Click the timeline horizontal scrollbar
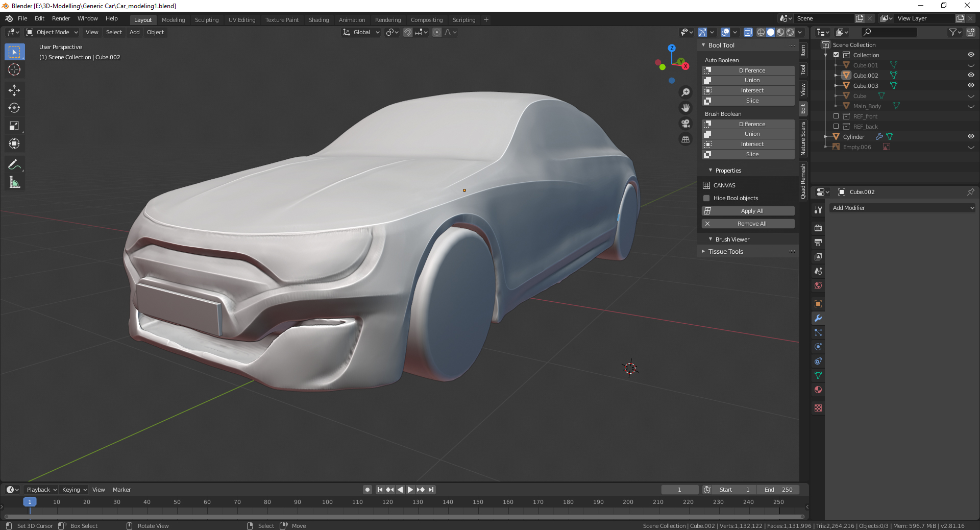This screenshot has width=980, height=530. coord(403,516)
